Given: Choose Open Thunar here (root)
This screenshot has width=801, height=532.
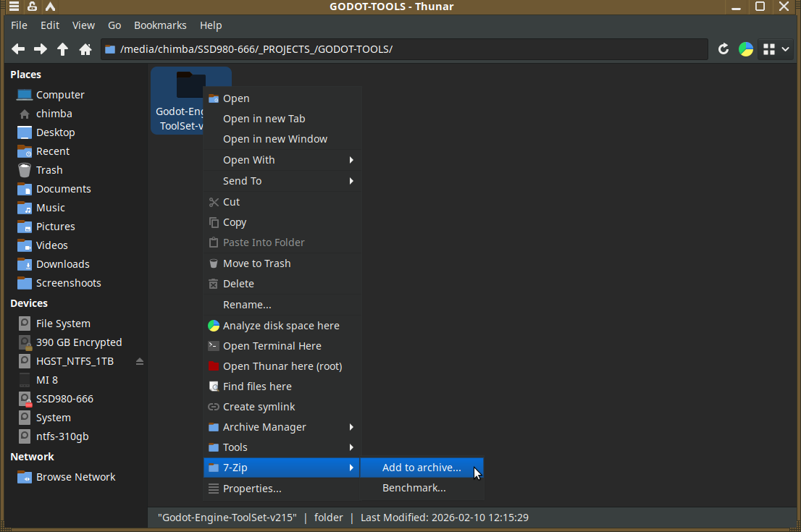Looking at the screenshot, I should pyautogui.click(x=282, y=366).
